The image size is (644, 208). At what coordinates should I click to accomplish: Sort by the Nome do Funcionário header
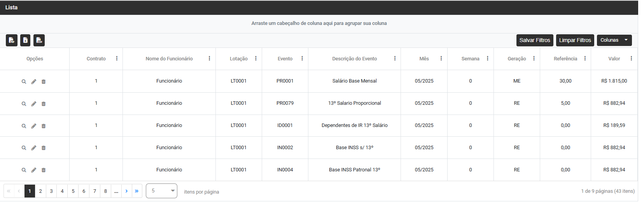169,59
